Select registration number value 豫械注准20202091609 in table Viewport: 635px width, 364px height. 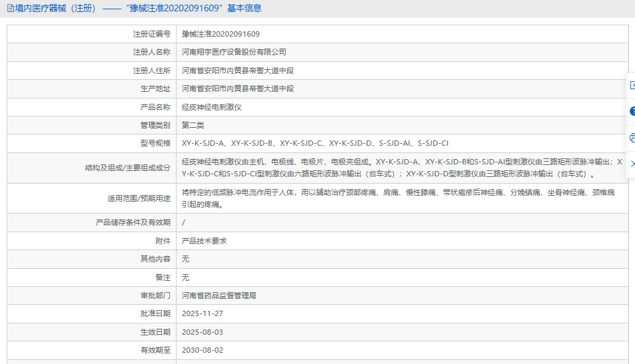(x=221, y=34)
